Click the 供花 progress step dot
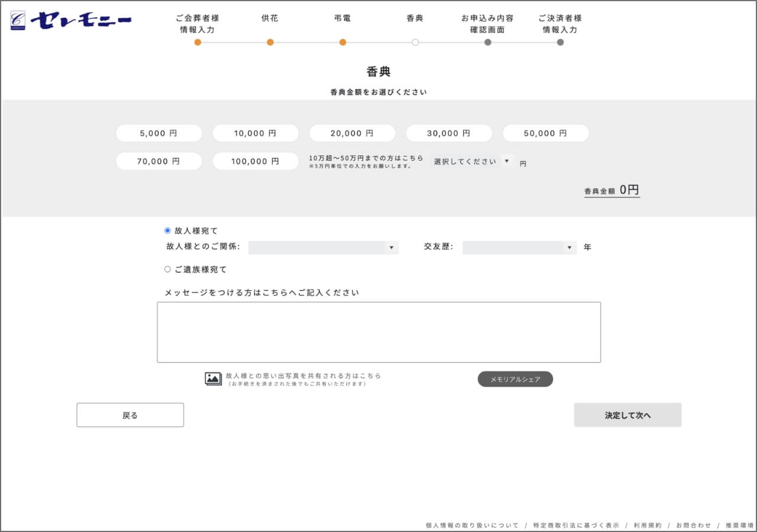 coord(270,42)
